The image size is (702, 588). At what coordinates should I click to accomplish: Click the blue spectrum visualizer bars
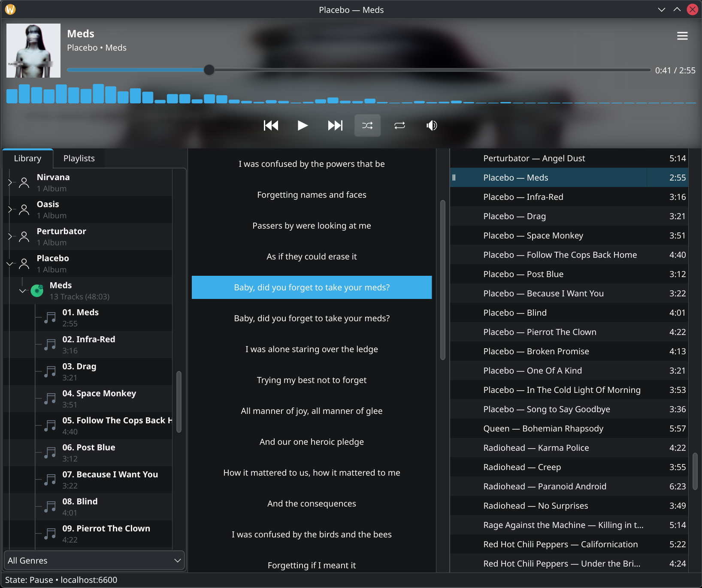pos(351,94)
